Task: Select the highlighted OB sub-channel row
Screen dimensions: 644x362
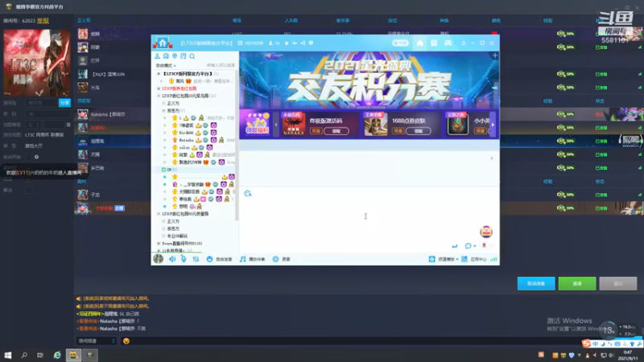Action: (195, 170)
